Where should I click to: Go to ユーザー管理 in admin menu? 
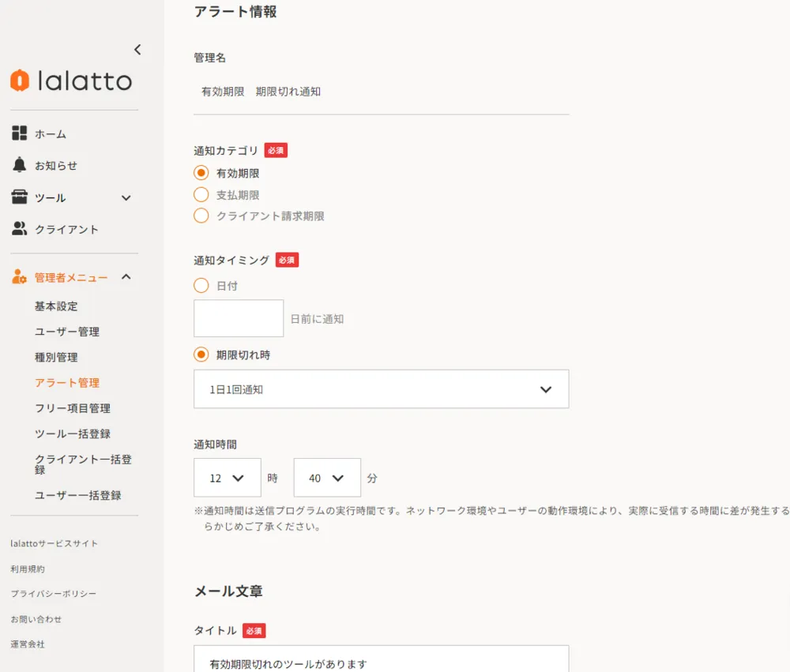67,332
